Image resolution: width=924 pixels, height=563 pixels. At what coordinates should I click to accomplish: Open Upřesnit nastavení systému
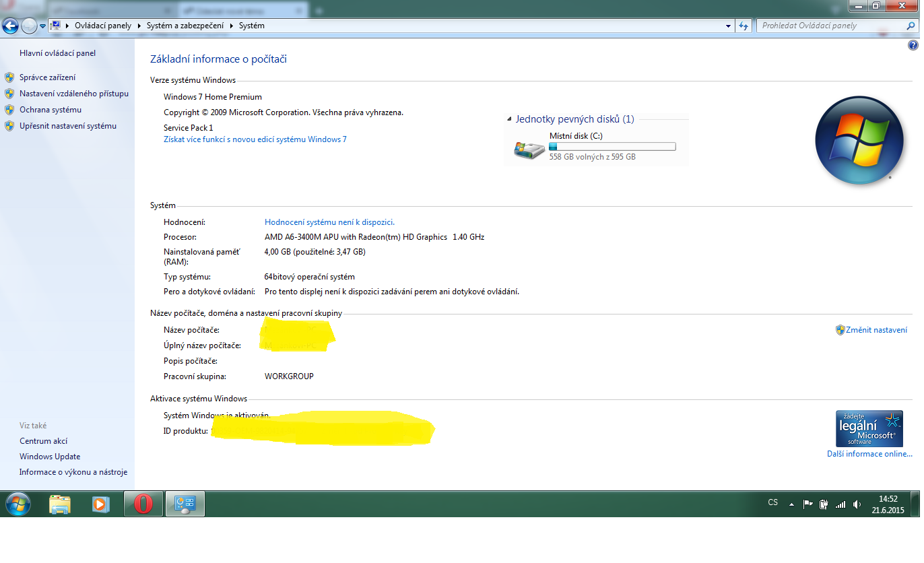pos(68,126)
